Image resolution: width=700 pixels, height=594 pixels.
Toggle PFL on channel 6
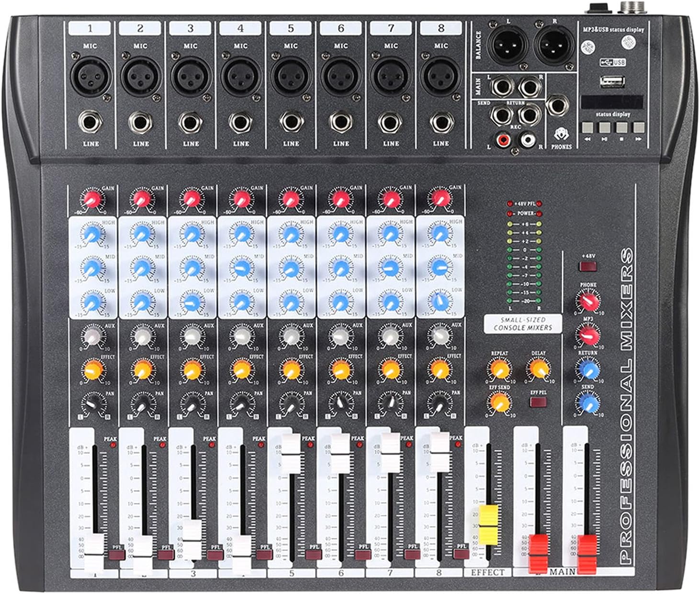point(363,555)
